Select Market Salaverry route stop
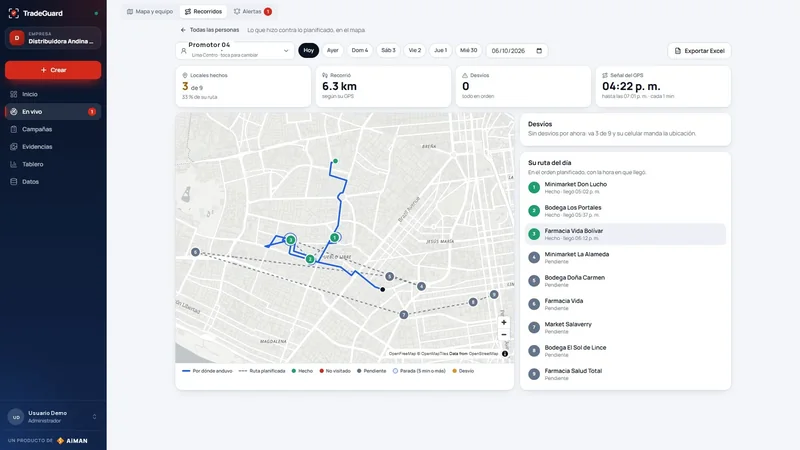This screenshot has height=450, width=800. tap(626, 328)
